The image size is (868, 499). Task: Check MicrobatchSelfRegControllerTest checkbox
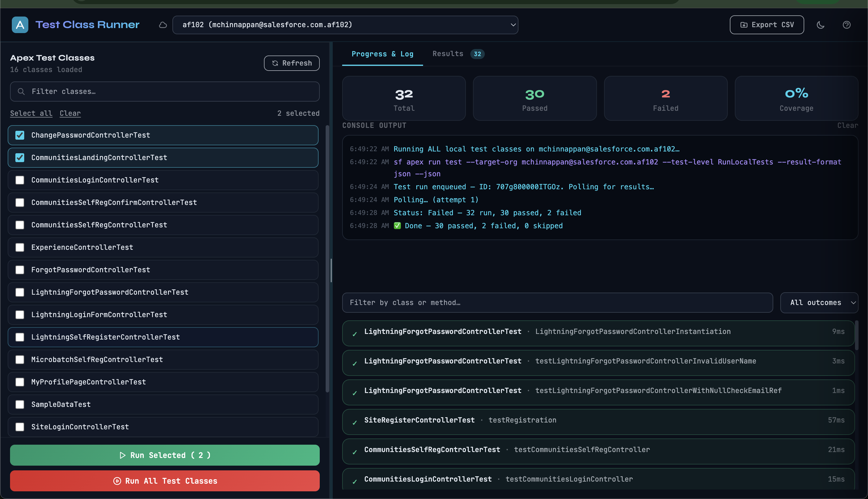(x=20, y=360)
